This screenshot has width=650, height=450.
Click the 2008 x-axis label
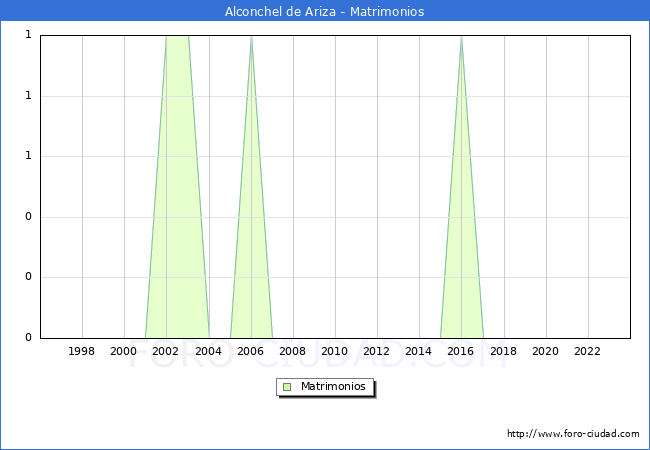click(x=293, y=351)
